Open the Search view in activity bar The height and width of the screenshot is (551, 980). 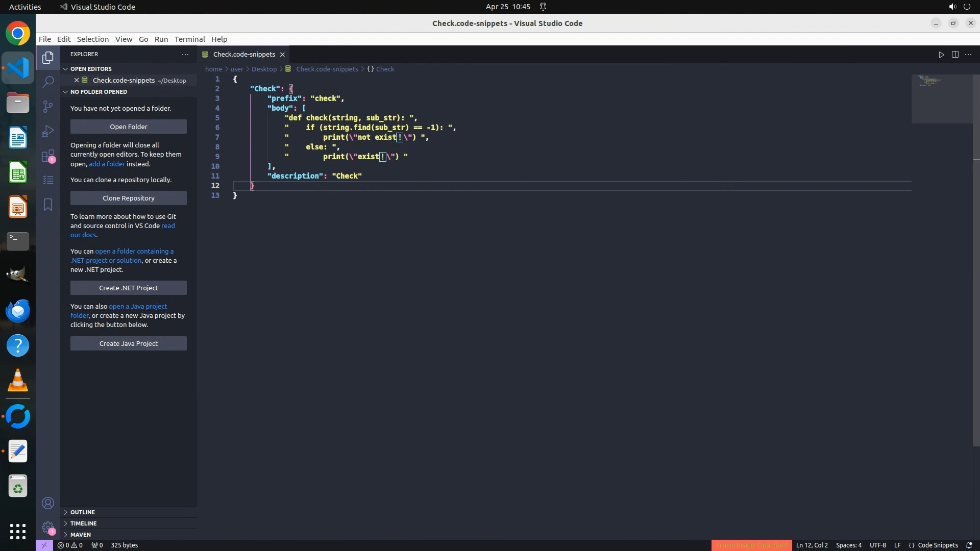(x=48, y=82)
